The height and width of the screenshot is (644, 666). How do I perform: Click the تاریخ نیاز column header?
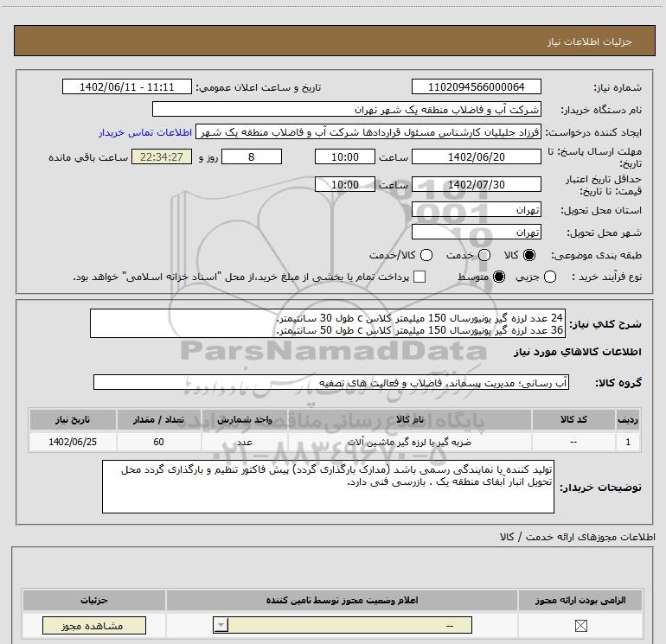[73, 419]
